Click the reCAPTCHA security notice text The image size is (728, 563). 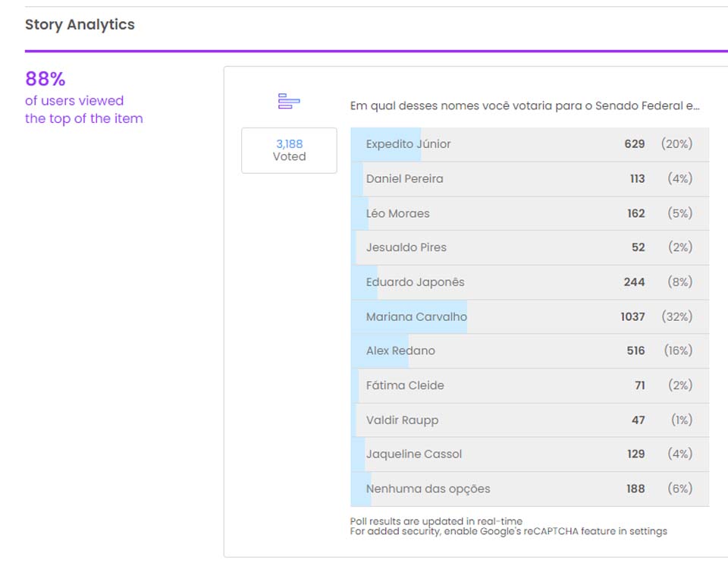point(508,531)
